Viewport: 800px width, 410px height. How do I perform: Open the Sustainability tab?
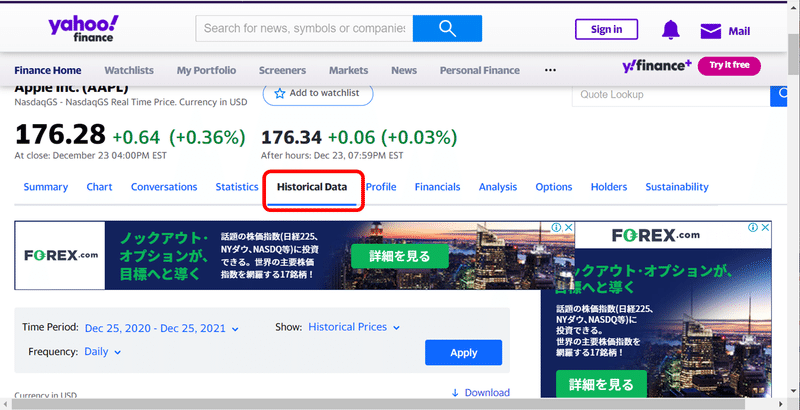click(677, 187)
